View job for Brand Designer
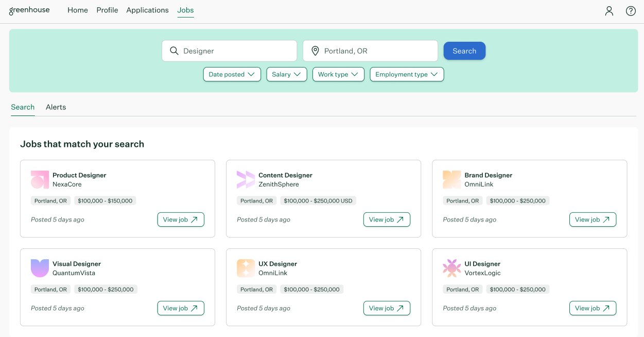The height and width of the screenshot is (337, 644). [x=593, y=220]
